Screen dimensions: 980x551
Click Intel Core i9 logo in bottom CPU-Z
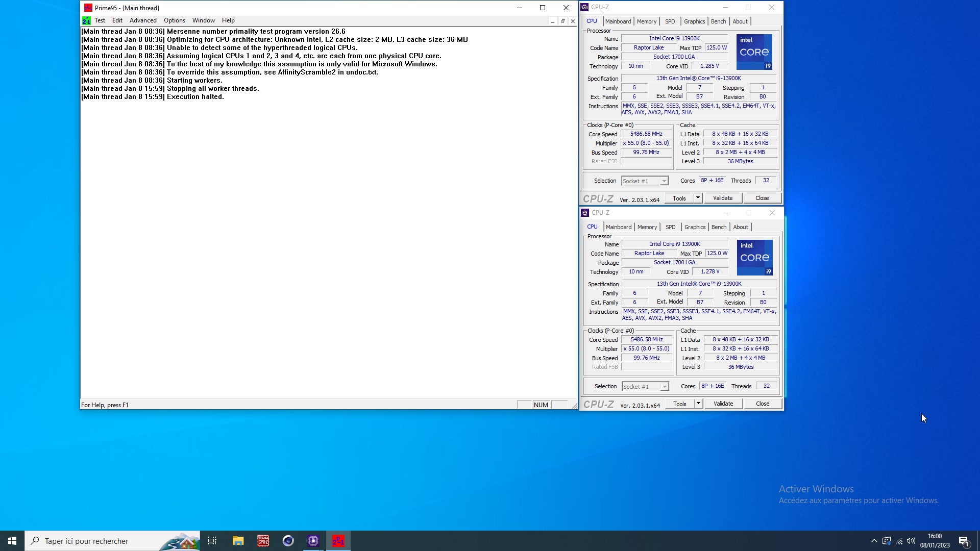(x=755, y=258)
